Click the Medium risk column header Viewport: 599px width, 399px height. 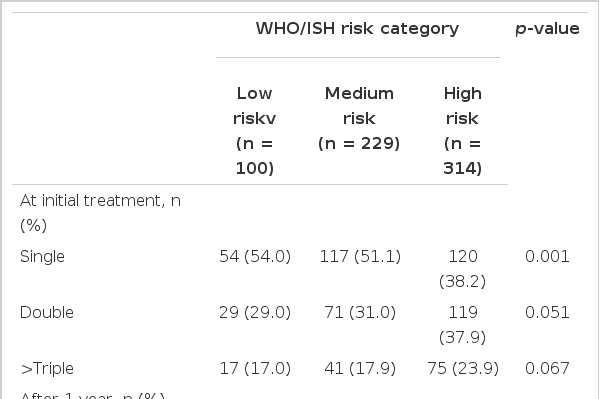pyautogui.click(x=359, y=118)
